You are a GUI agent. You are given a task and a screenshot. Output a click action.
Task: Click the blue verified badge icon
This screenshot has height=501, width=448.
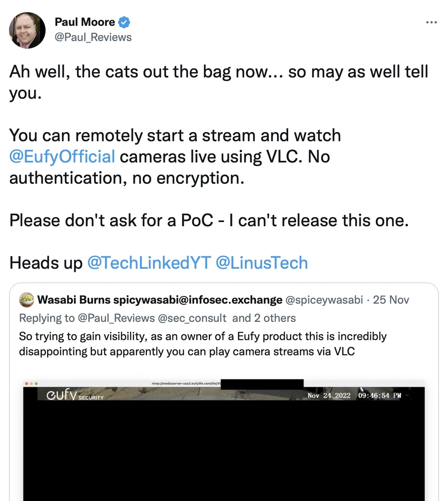124,21
